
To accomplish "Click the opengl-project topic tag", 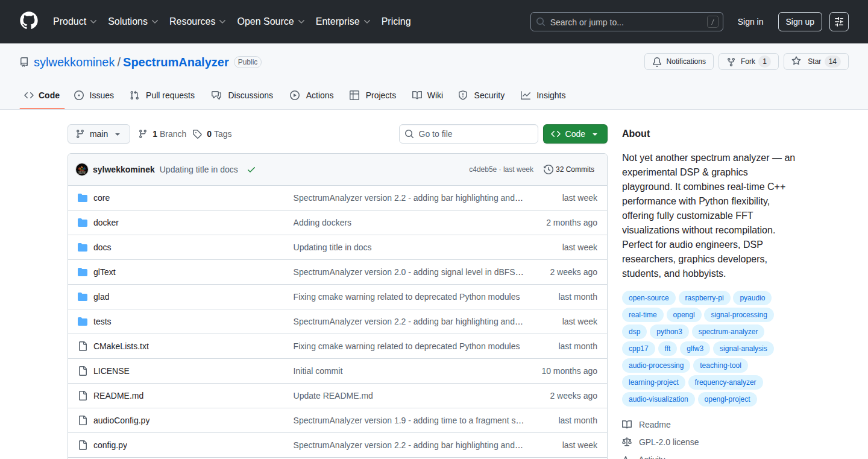I will coord(728,399).
